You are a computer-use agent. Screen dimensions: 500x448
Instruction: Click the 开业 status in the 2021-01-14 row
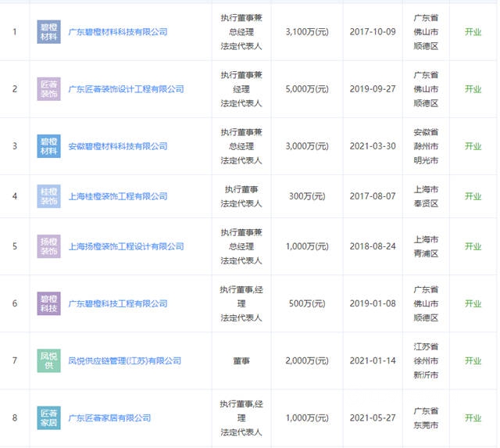[x=473, y=360]
